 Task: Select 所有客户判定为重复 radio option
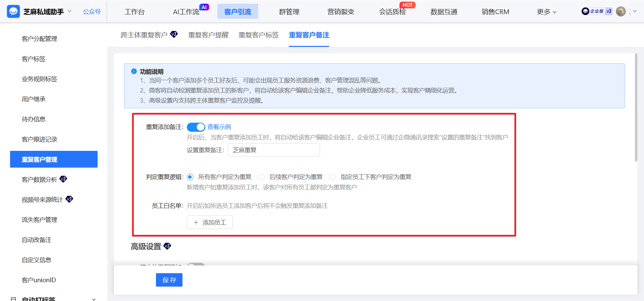[x=190, y=177]
